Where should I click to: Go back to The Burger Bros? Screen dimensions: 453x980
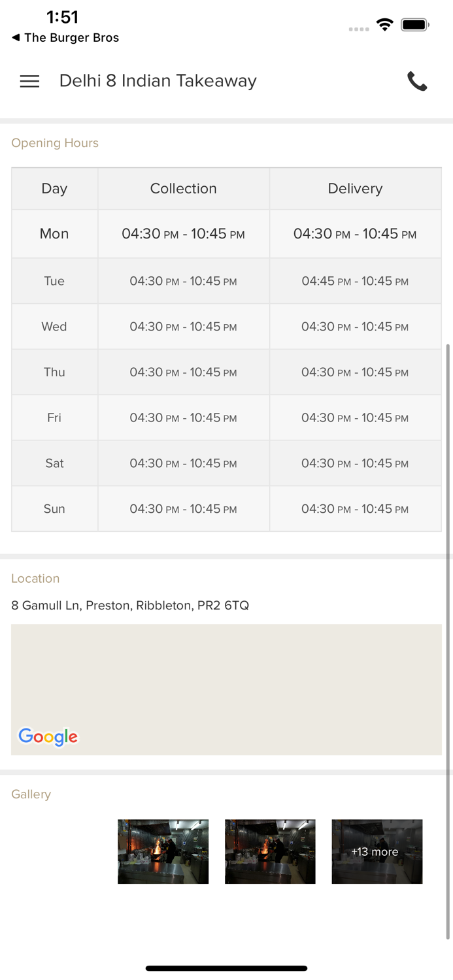65,38
